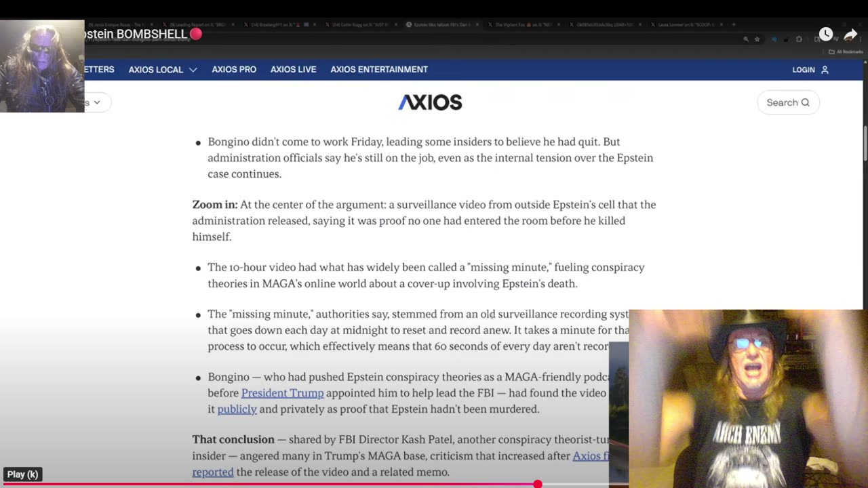Bookmark this page with the star icon
The width and height of the screenshot is (868, 488).
(x=757, y=39)
